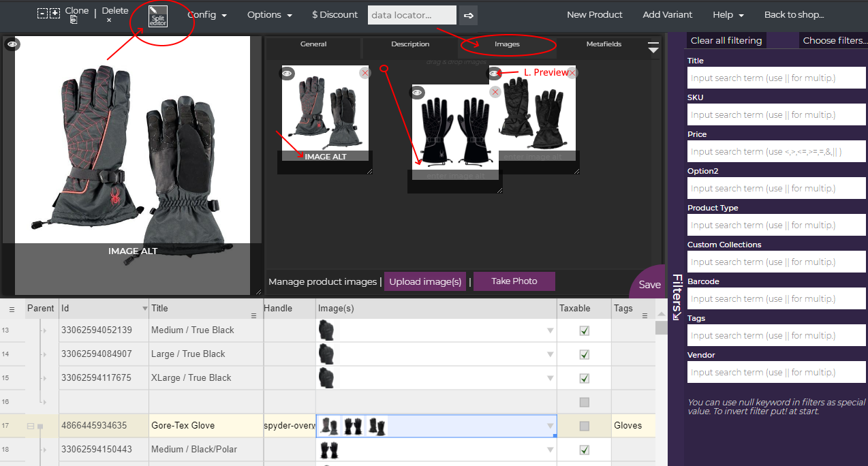The width and height of the screenshot is (868, 466).
Task: Collapse the editor tabs panel arrow
Action: [653, 47]
